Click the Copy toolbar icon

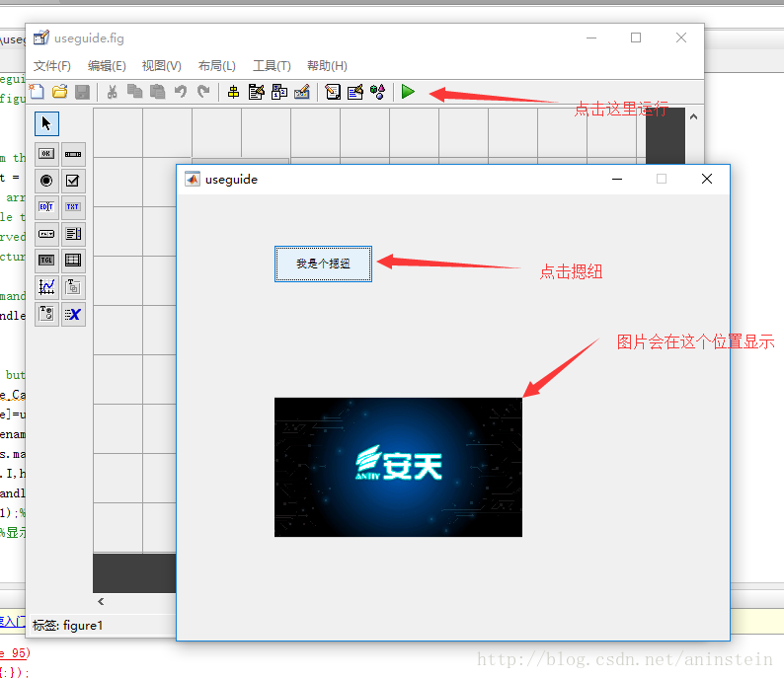135,92
